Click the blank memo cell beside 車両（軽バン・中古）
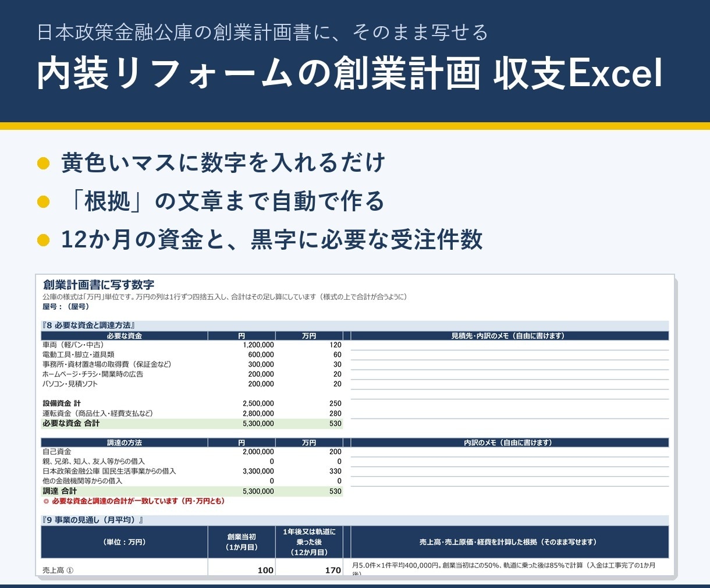 [x=510, y=345]
